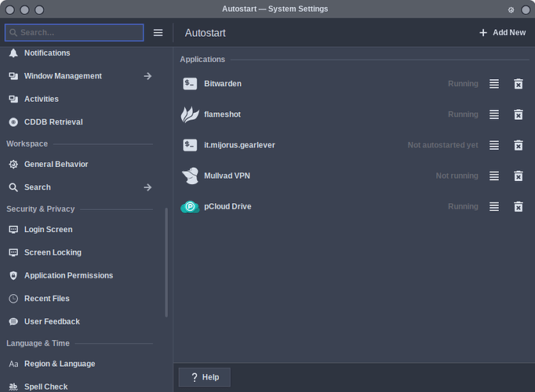The width and height of the screenshot is (535, 392).
Task: Click the Mullvad VPN icon
Action: coord(190,176)
